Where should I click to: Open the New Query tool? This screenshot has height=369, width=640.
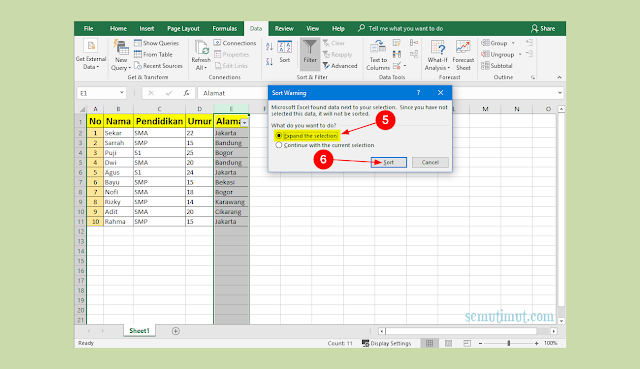pos(121,55)
